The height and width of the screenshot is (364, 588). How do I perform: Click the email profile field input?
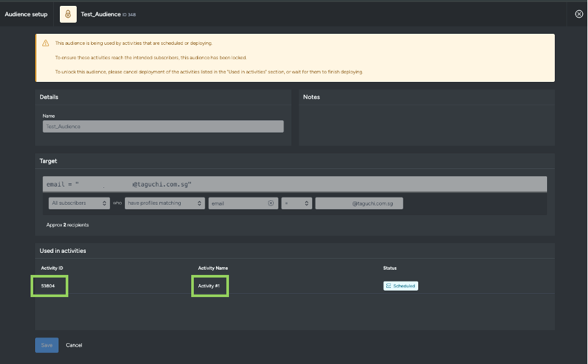pos(237,203)
